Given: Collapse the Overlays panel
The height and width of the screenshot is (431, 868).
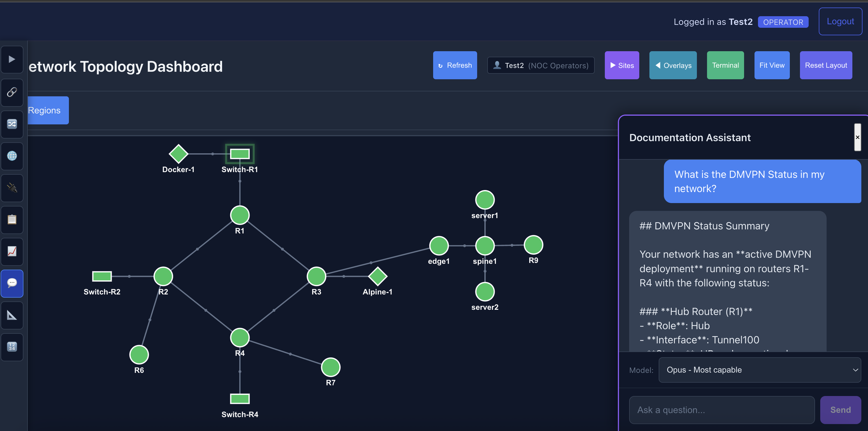Looking at the screenshot, I should 673,65.
